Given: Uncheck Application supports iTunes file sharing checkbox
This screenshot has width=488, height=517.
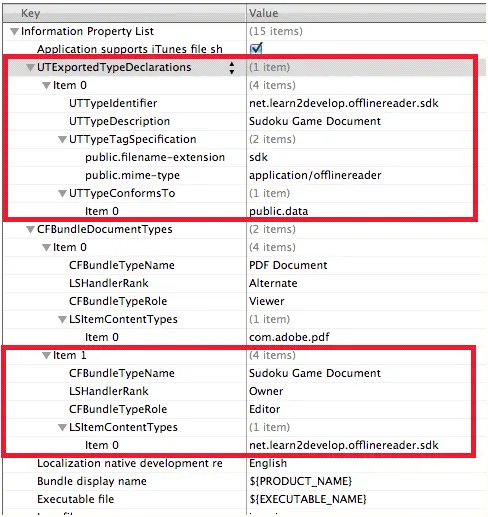Looking at the screenshot, I should 256,48.
